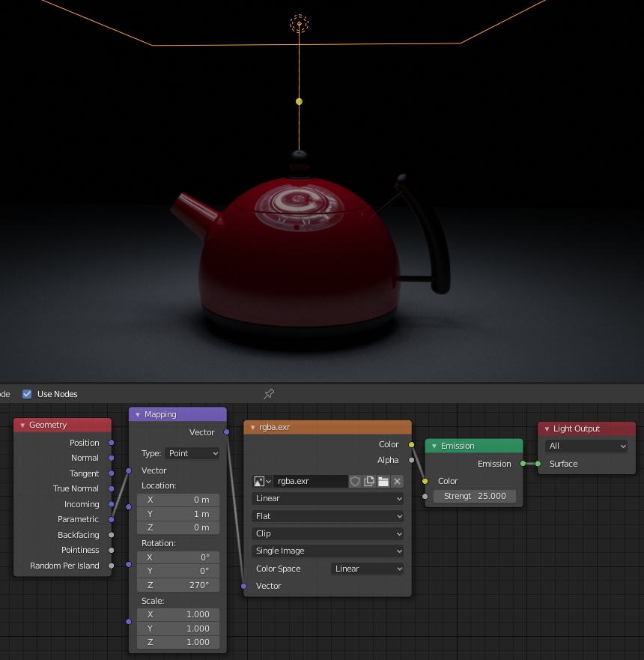The width and height of the screenshot is (644, 660).
Task: Click the Emission Color input socket
Action: pyautogui.click(x=425, y=481)
